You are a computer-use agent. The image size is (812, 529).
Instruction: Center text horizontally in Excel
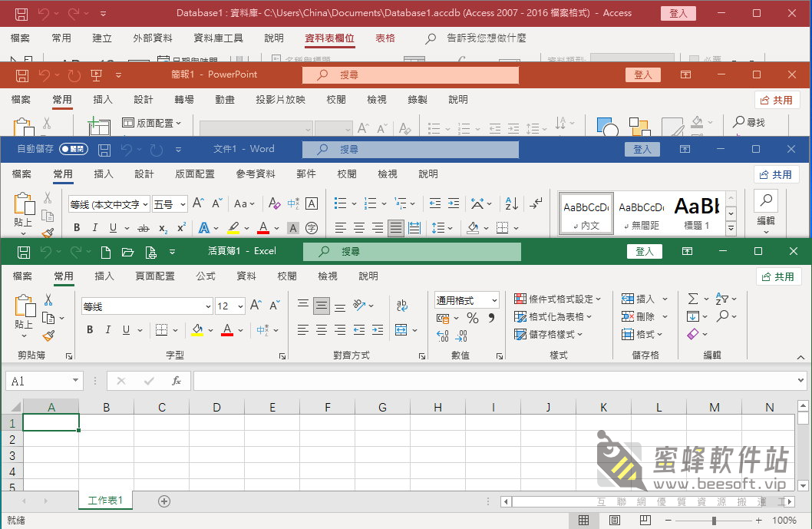point(322,329)
